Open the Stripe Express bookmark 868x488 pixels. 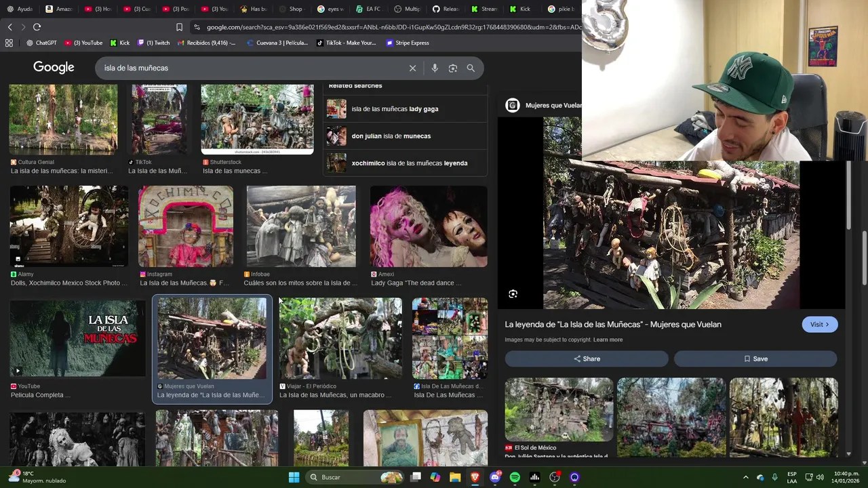[x=408, y=43]
